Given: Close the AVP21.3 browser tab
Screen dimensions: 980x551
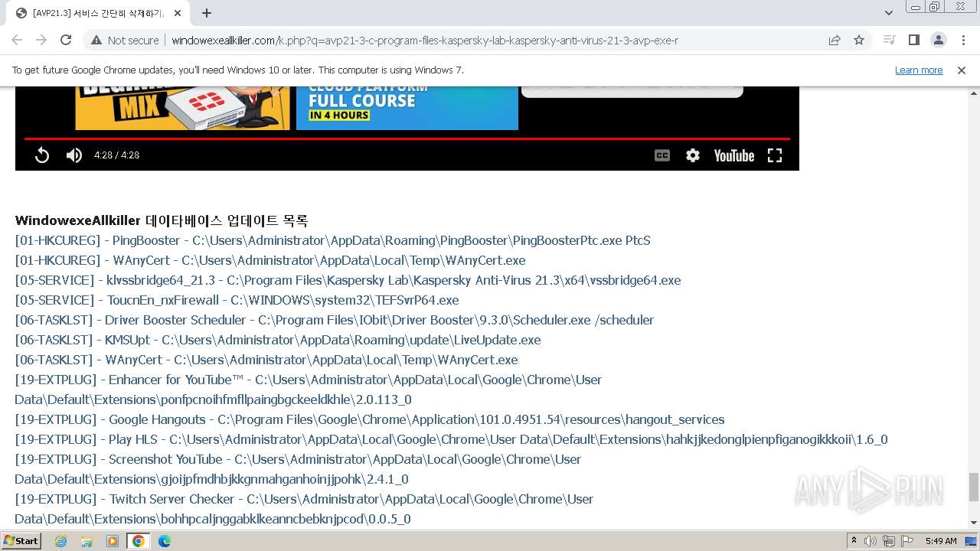Looking at the screenshot, I should point(179,13).
